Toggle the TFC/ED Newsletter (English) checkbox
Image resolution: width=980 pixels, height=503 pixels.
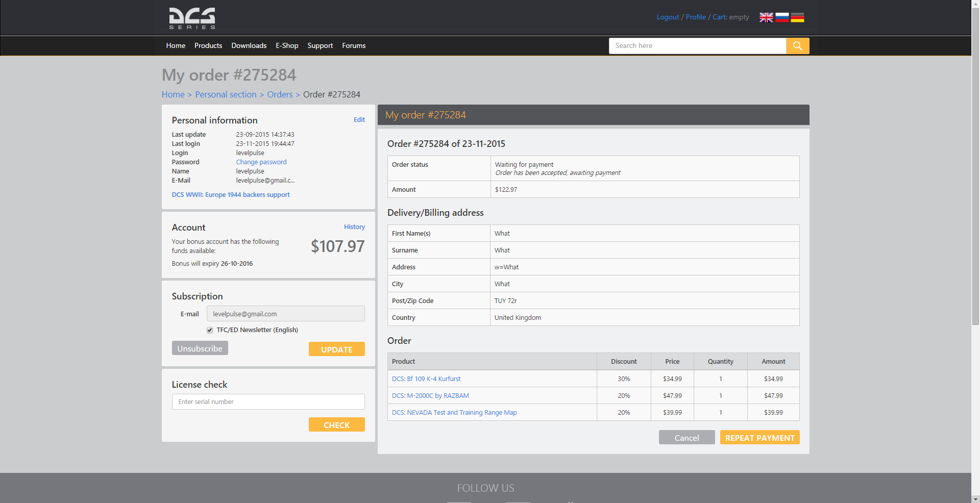coord(210,330)
